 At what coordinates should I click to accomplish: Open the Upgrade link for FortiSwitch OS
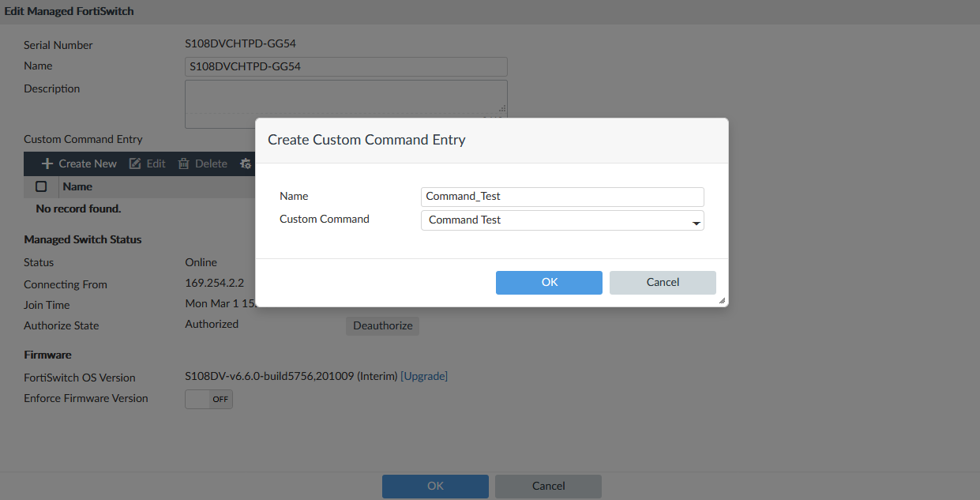(x=424, y=376)
